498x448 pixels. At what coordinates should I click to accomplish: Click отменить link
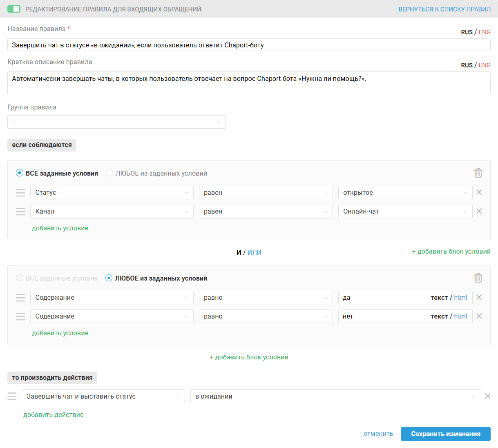(378, 434)
